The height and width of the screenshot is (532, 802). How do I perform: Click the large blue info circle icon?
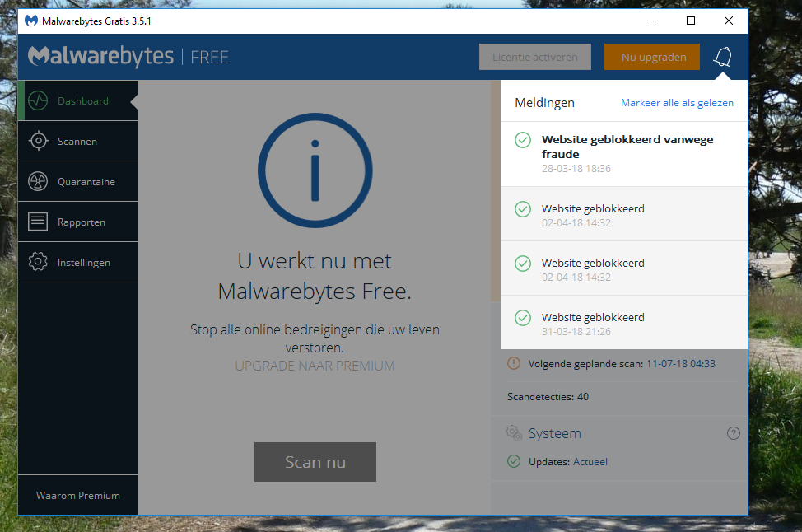[315, 170]
